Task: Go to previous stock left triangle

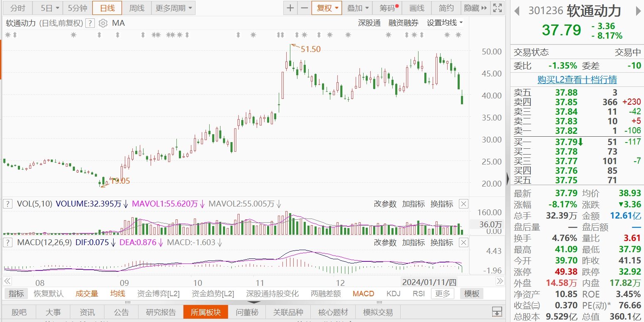Action: [517, 11]
